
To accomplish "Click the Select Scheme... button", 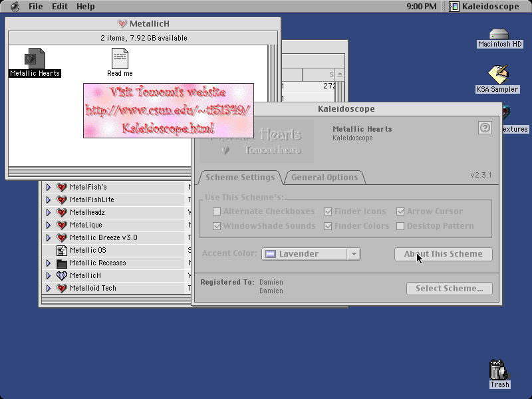I will tap(450, 289).
